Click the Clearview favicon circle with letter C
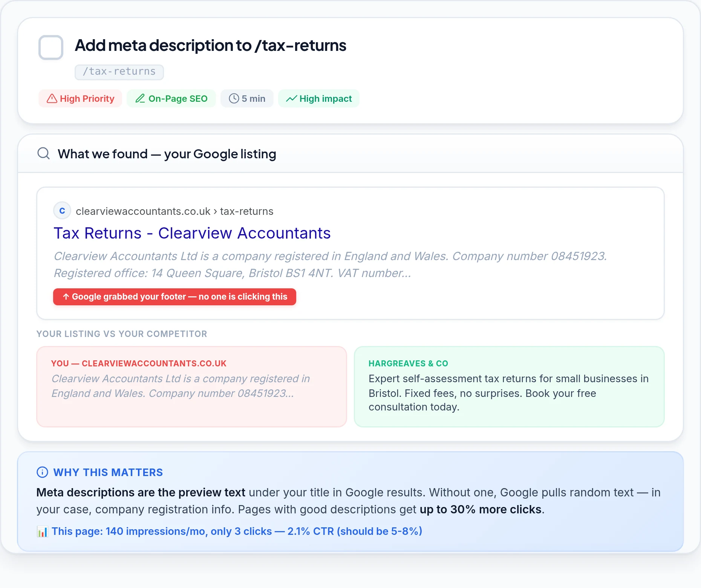Viewport: 701px width, 588px height. tap(62, 211)
